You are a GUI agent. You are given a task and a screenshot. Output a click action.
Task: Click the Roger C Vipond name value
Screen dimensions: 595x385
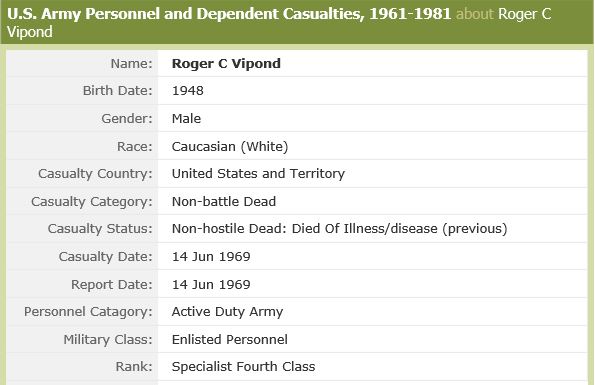[226, 63]
